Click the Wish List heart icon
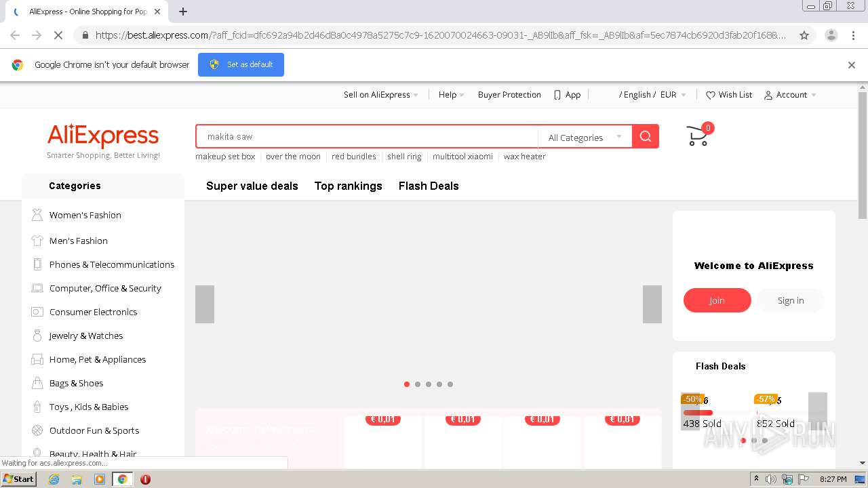The width and height of the screenshot is (868, 488). 710,95
